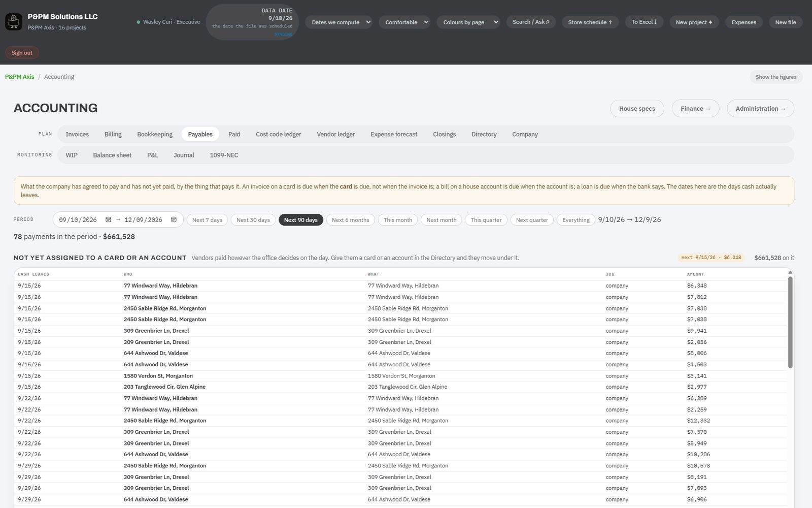This screenshot has width=812, height=508.
Task: Click the DATA DATE 9/10/26 pill
Action: point(252,22)
